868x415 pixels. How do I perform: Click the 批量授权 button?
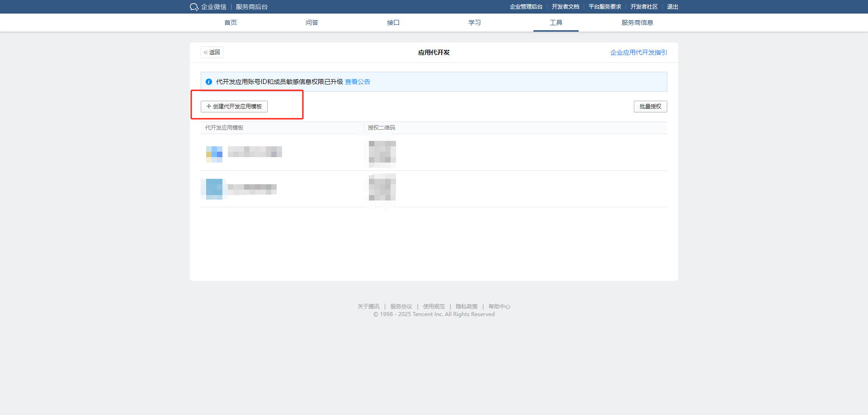coord(650,107)
